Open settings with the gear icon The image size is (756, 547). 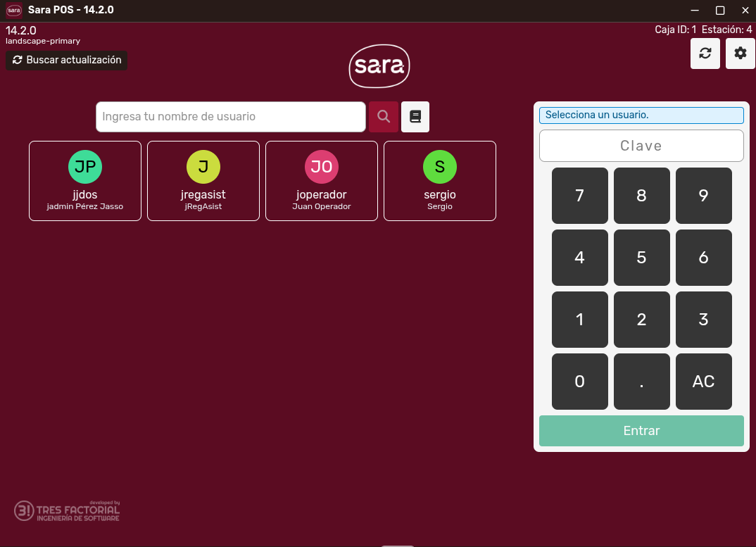pyautogui.click(x=740, y=53)
